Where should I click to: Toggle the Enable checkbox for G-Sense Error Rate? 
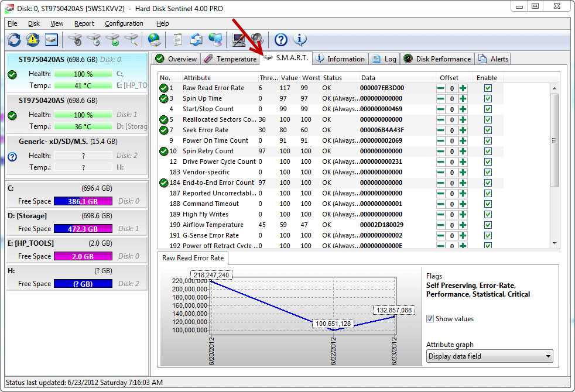tap(488, 236)
